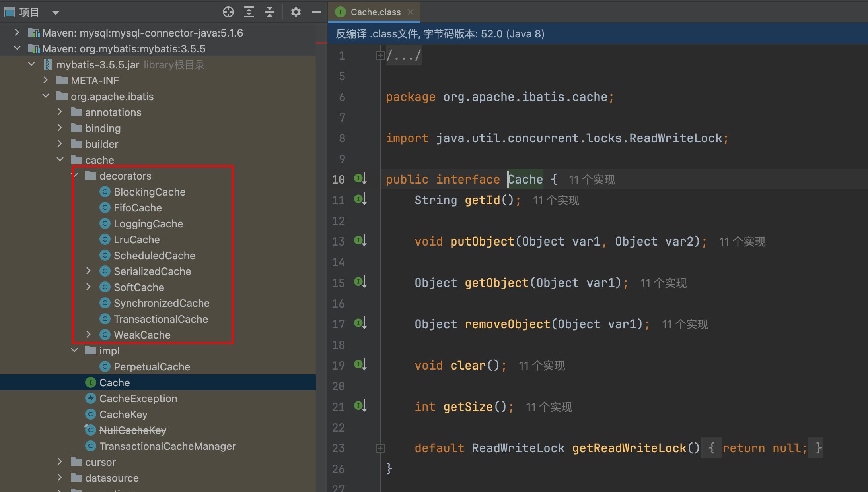Screen dimensions: 868x492
Task: Click '11 个实现' hint beside removeObject
Action: (x=685, y=324)
